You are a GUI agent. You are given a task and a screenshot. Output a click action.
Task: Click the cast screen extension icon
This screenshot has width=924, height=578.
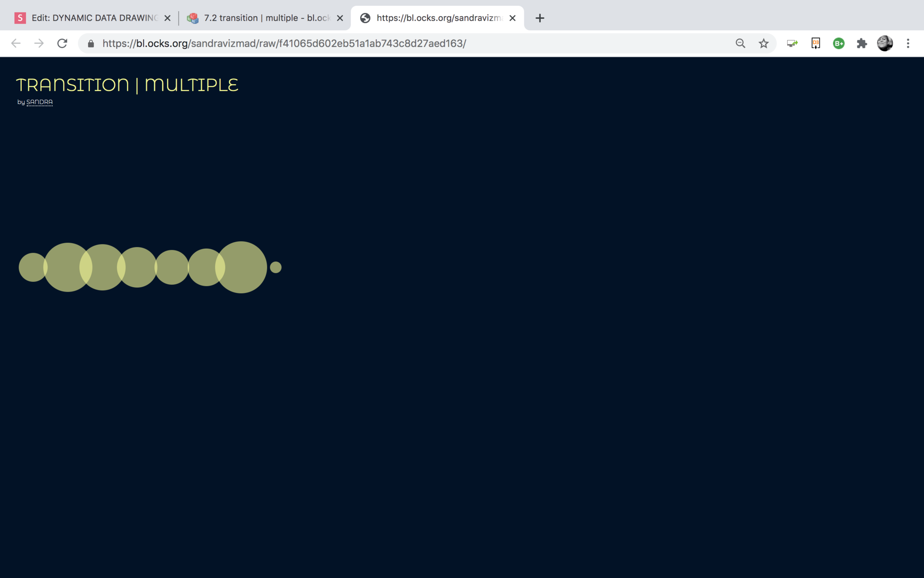coord(792,43)
